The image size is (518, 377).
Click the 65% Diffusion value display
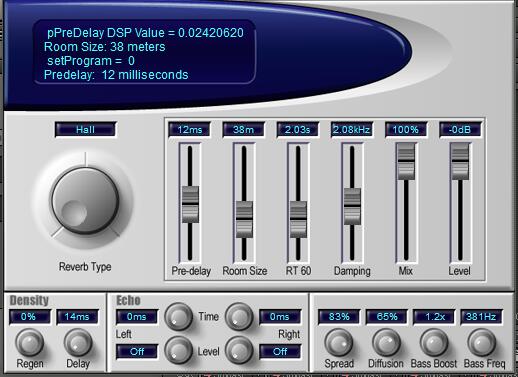tap(387, 317)
